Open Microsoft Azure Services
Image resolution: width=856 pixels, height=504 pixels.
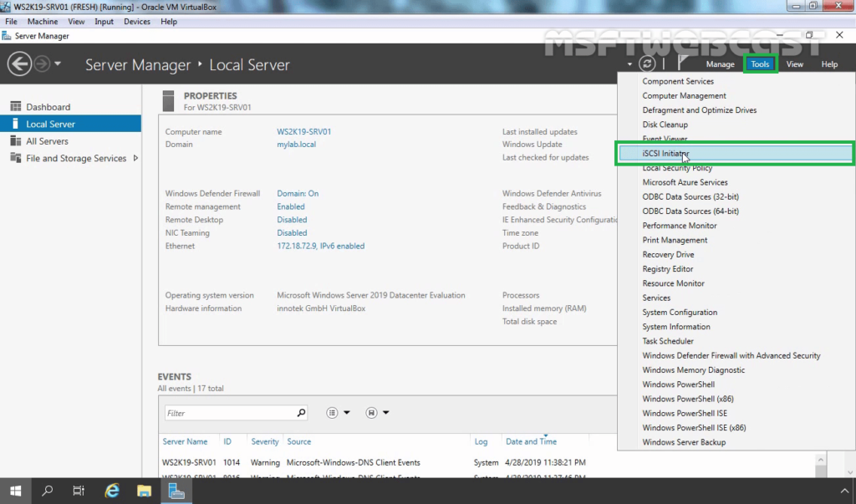tap(685, 182)
